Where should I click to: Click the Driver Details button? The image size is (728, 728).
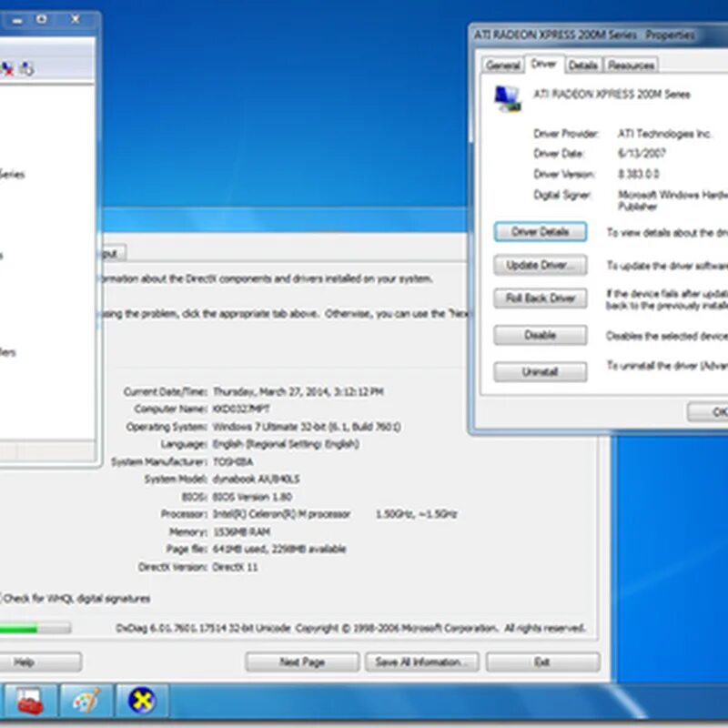click(x=540, y=232)
